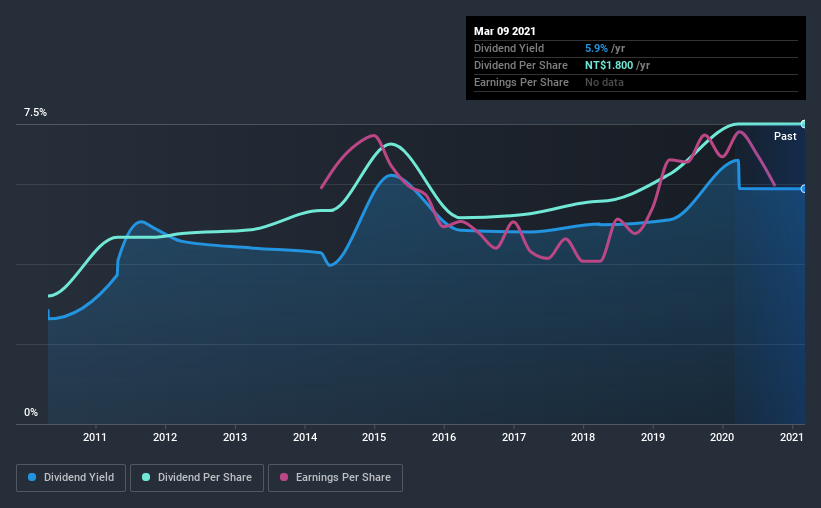Select the 2021 x-axis label
Image resolution: width=821 pixels, height=508 pixels.
792,437
